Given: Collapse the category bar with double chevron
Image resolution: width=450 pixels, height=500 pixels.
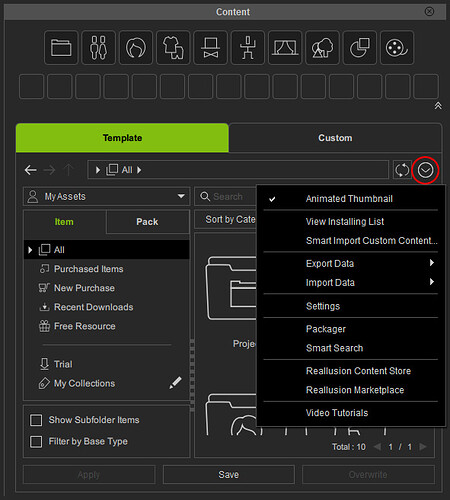Looking at the screenshot, I should point(438,106).
